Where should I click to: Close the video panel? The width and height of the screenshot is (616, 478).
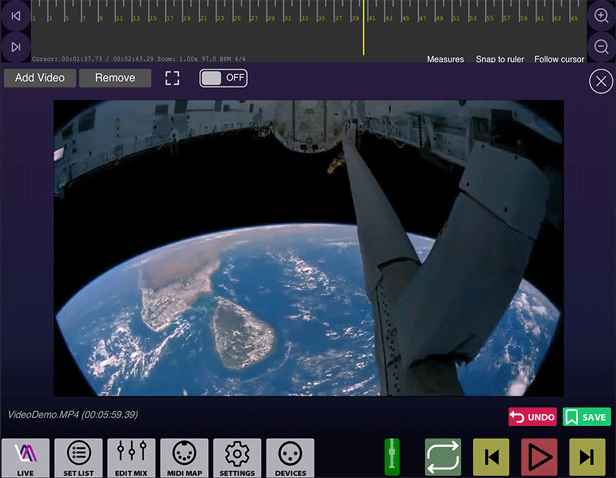coord(601,81)
